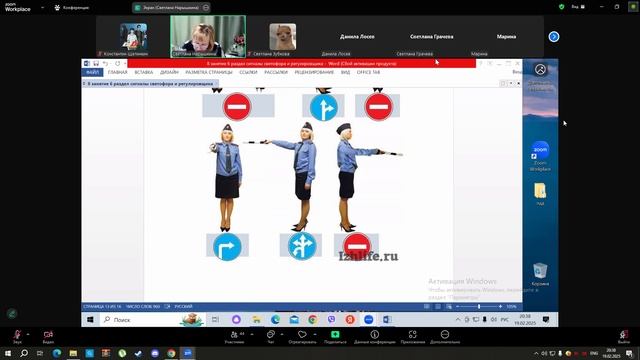The image size is (640, 360).
Task: Open the Zoom Workplace desktop shortcut
Action: tap(540, 156)
